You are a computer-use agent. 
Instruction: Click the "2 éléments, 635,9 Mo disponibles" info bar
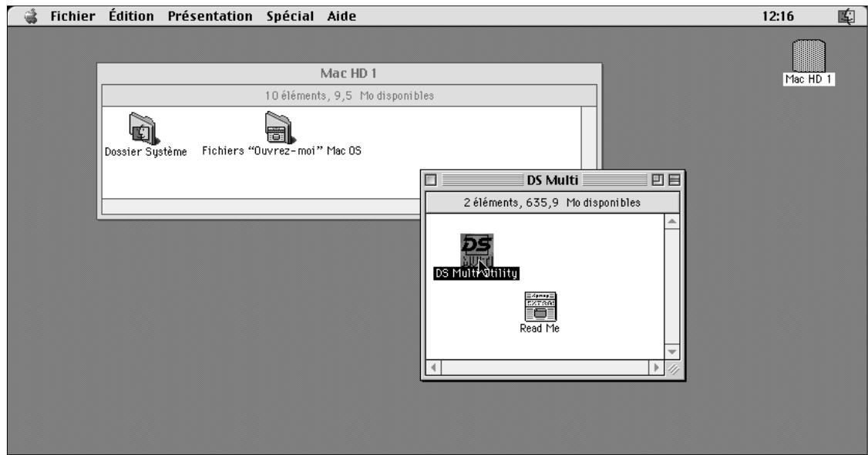pos(552,203)
